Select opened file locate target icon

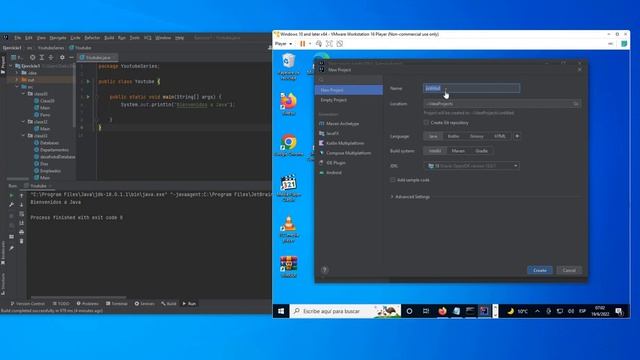pyautogui.click(x=32, y=58)
